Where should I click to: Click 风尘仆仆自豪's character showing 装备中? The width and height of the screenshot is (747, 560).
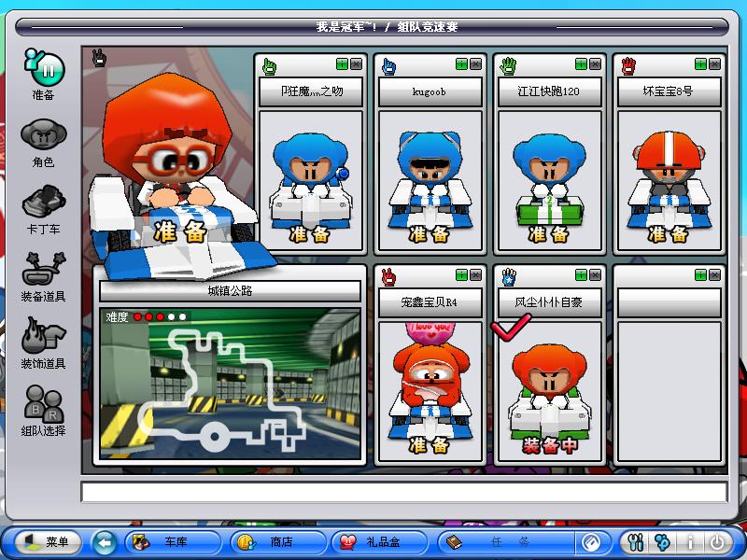[x=549, y=391]
